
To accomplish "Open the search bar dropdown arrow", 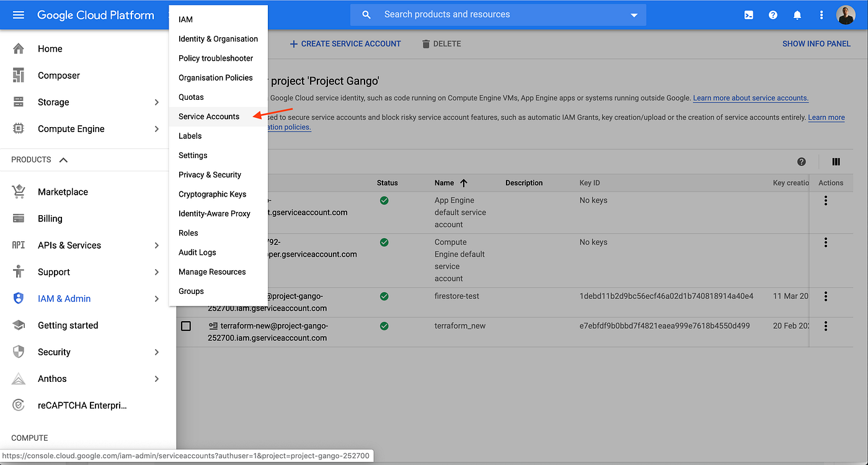I will click(x=633, y=14).
